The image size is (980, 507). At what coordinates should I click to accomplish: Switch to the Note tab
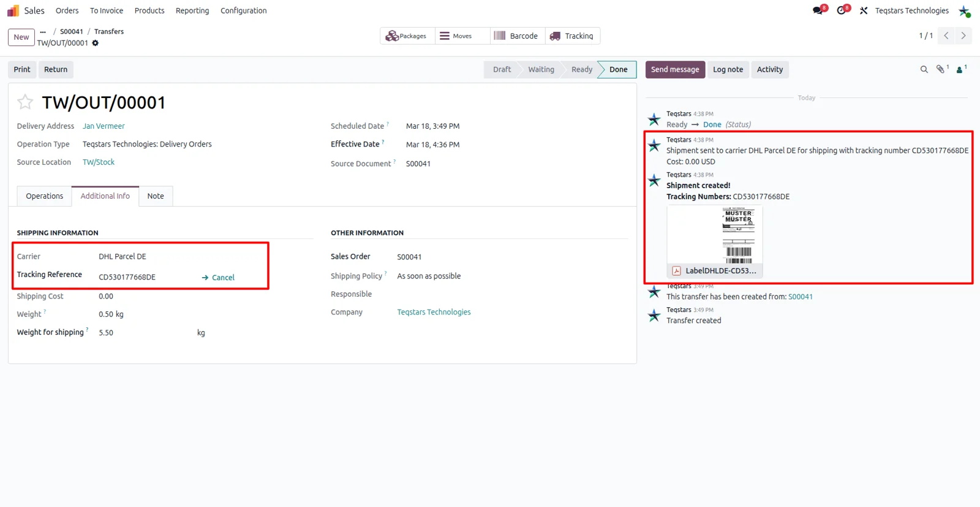click(156, 196)
